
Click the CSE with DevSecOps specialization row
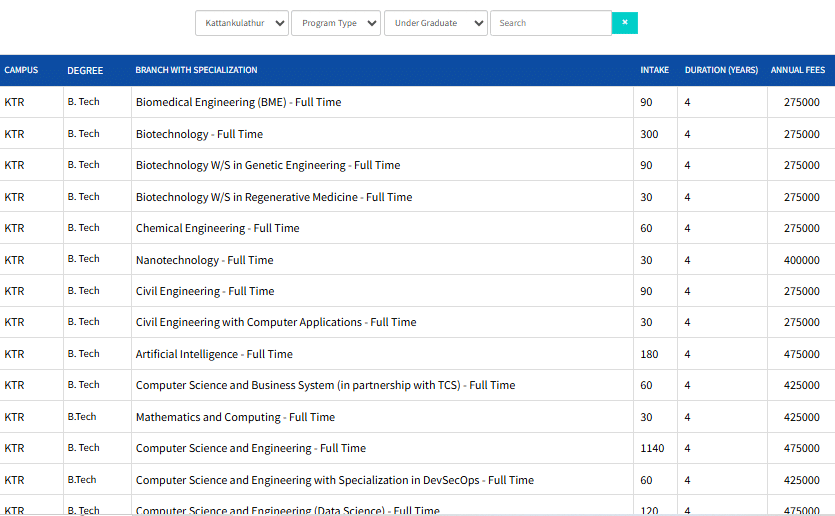pyautogui.click(x=334, y=480)
